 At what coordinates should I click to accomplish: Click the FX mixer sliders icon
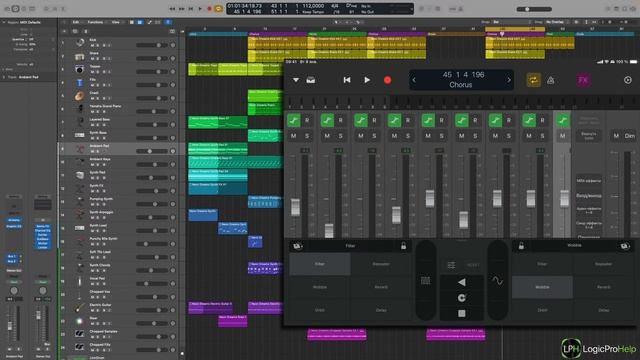tap(451, 265)
